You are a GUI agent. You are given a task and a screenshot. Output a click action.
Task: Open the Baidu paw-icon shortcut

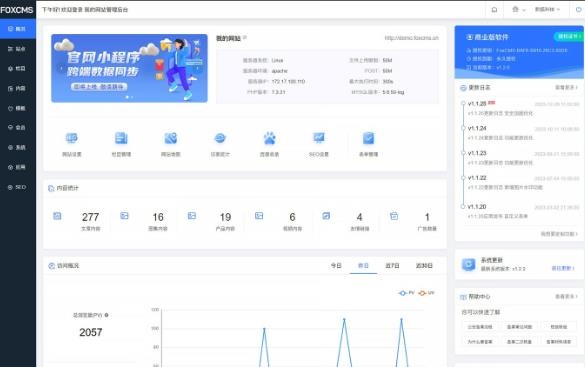270,138
